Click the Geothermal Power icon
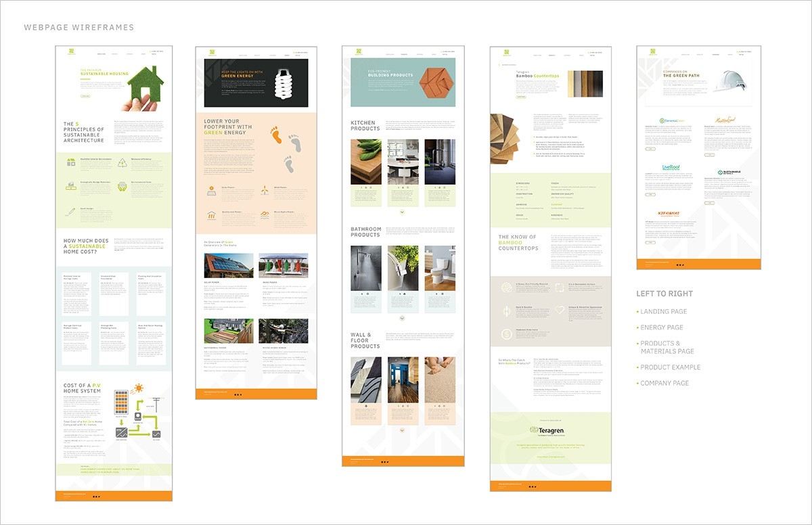The width and height of the screenshot is (812, 525). click(211, 216)
